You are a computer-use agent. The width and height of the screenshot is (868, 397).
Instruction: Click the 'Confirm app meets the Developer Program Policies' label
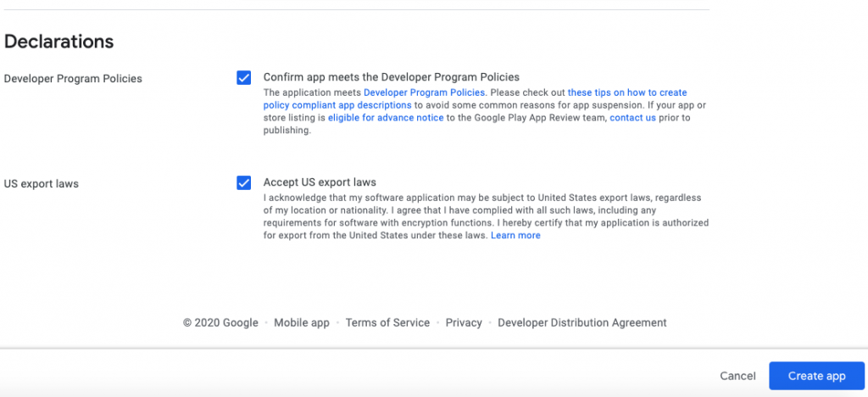(x=391, y=77)
